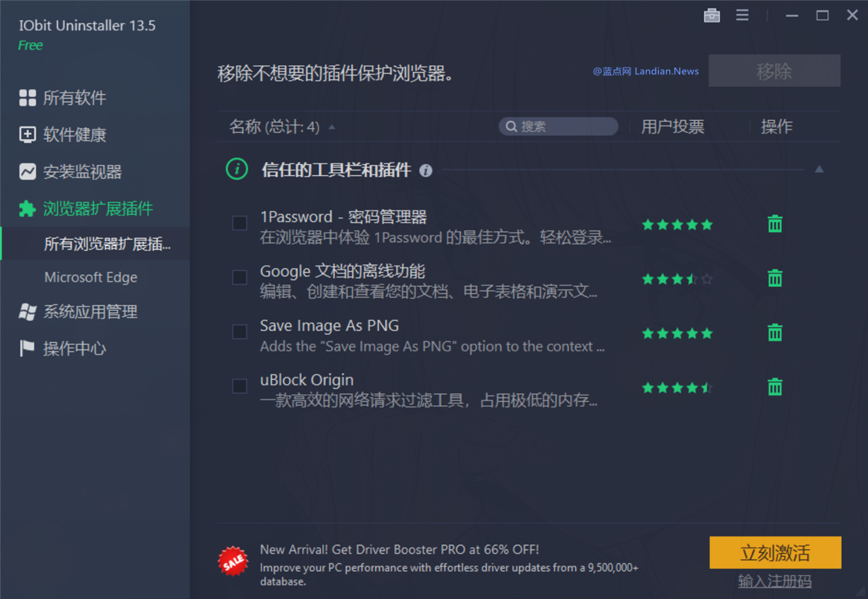Click the magnifier icon in search box
Screen dimensions: 868x599
tap(511, 126)
